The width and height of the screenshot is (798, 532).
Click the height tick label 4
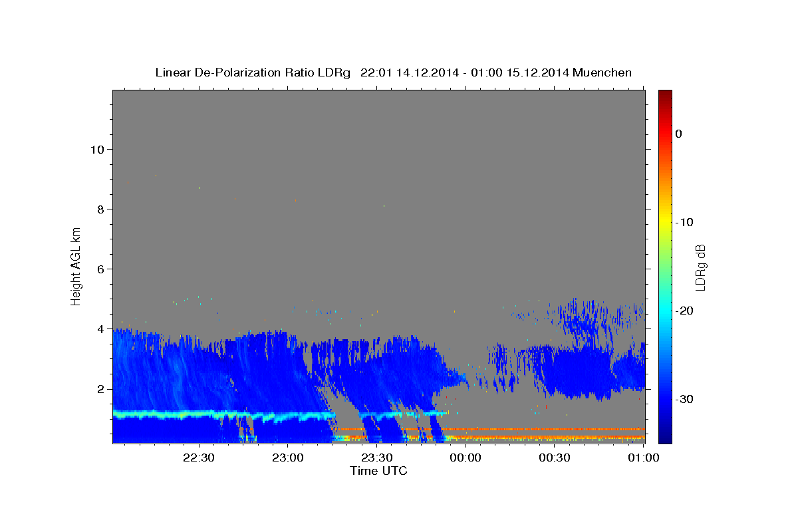(x=99, y=329)
